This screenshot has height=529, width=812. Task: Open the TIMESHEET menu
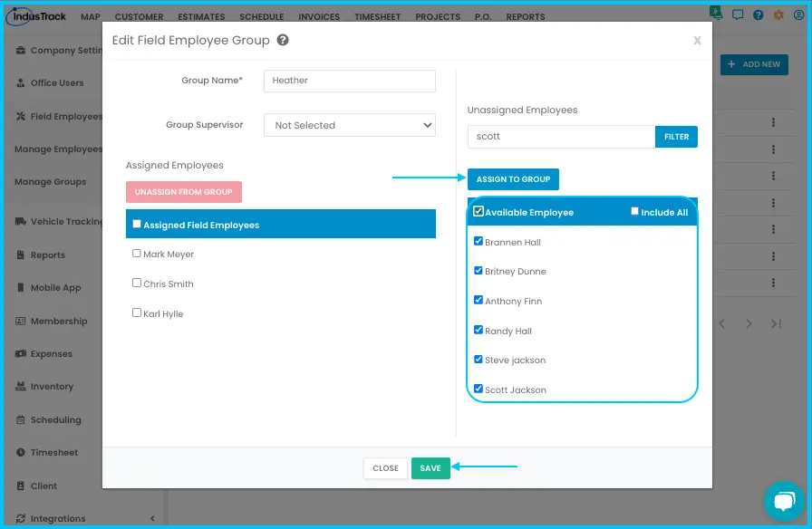(x=378, y=16)
